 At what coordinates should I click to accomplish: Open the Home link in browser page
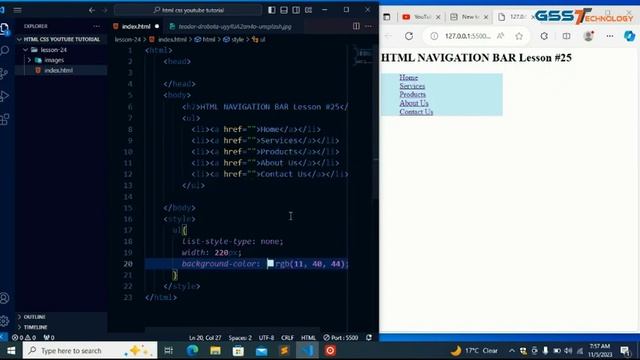[x=409, y=78]
